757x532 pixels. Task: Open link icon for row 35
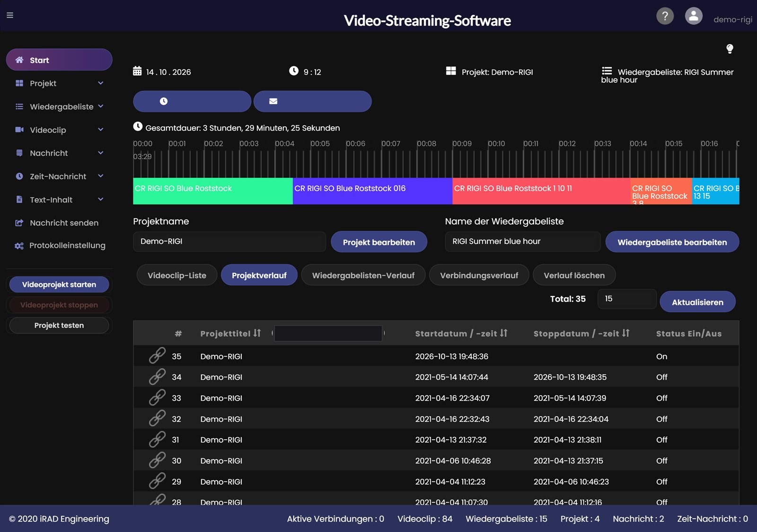(x=157, y=356)
